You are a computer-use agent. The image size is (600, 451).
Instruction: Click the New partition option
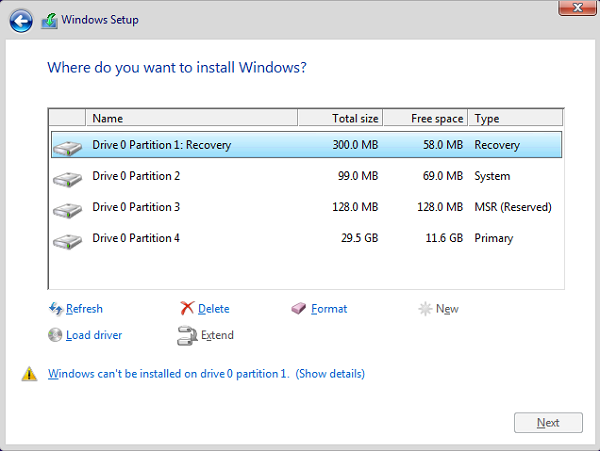[x=447, y=309]
